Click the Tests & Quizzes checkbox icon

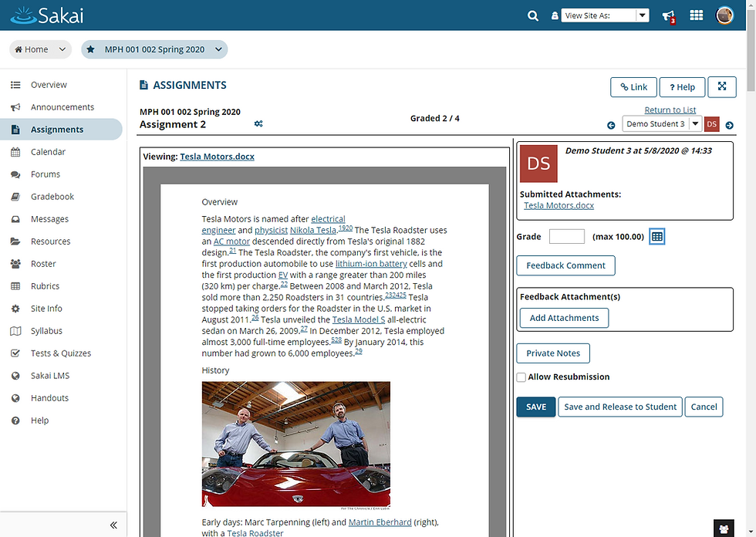(15, 353)
